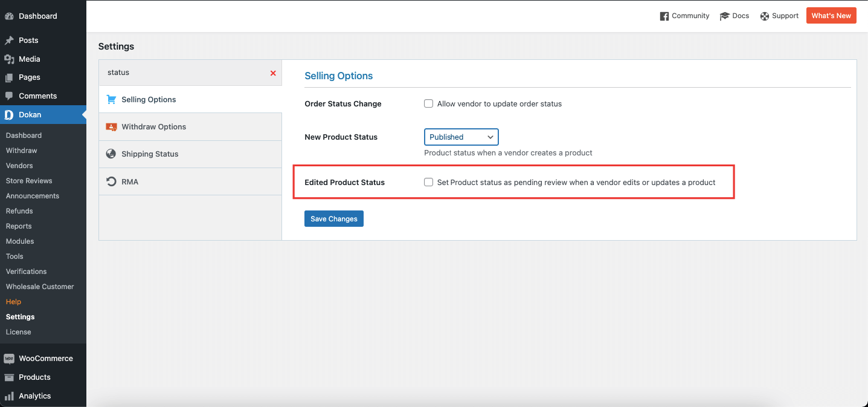Image resolution: width=868 pixels, height=407 pixels.
Task: Open the Products menu
Action: pos(43,377)
